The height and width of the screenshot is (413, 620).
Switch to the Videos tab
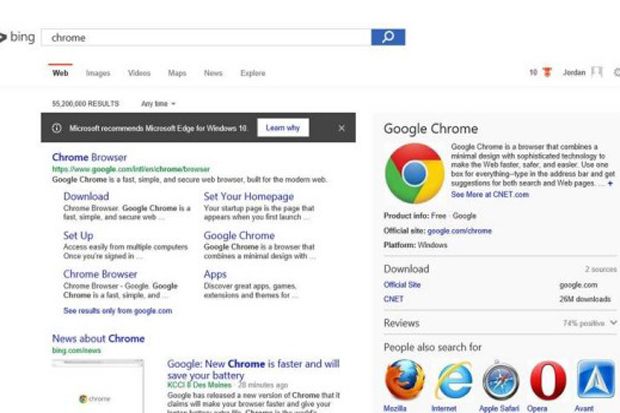click(139, 73)
